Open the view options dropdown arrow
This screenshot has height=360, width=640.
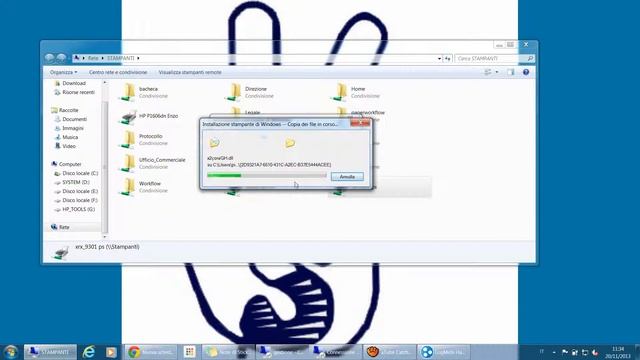(x=497, y=72)
